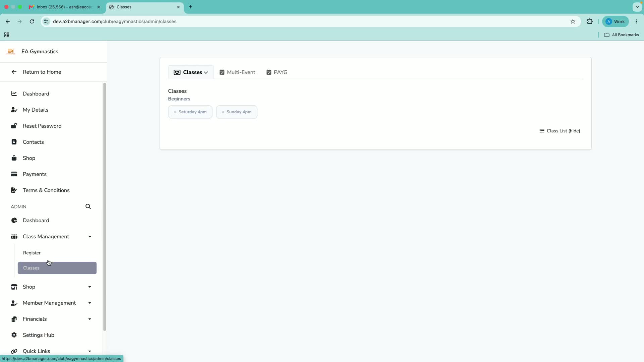644x362 pixels.
Task: Bookmark this page with the star icon
Action: click(x=573, y=21)
